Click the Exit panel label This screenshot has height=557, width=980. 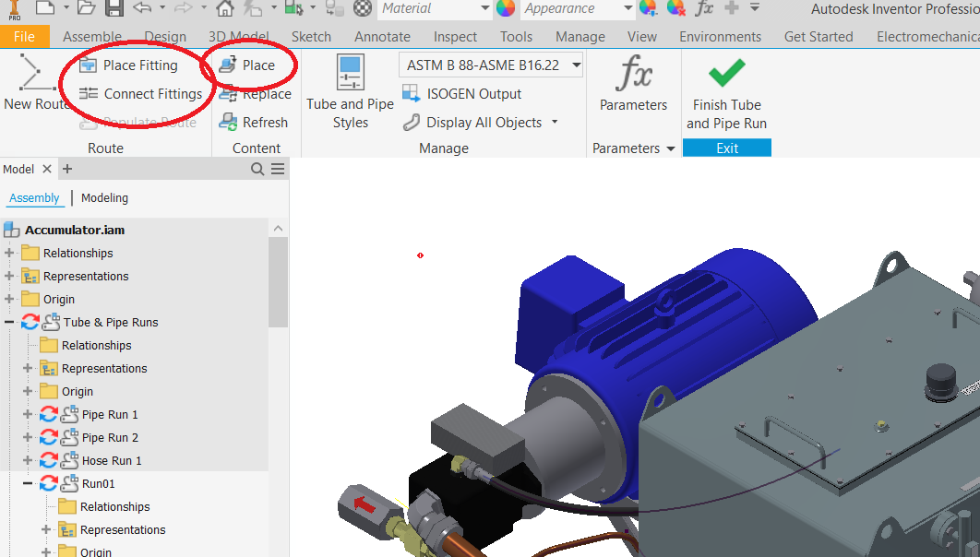pyautogui.click(x=727, y=148)
